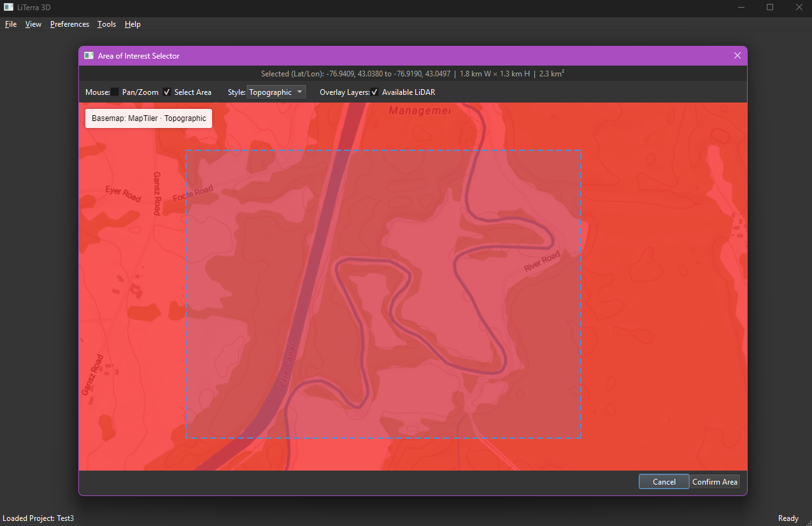Click the Ready indicator in status bar
This screenshot has height=526, width=812.
pyautogui.click(x=788, y=518)
